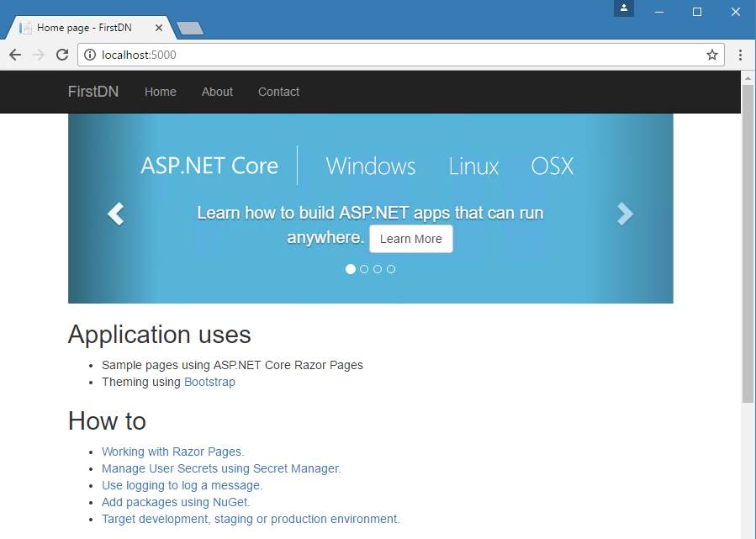Open a new browser tab
The width and height of the screenshot is (756, 539).
(x=190, y=29)
